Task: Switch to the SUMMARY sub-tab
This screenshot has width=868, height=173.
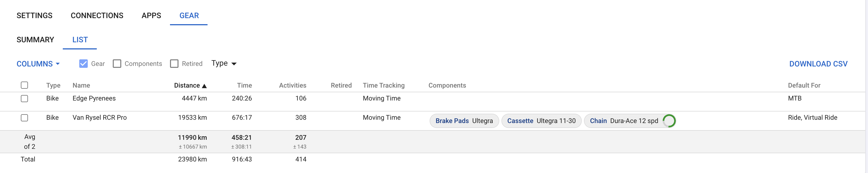Action: point(35,40)
